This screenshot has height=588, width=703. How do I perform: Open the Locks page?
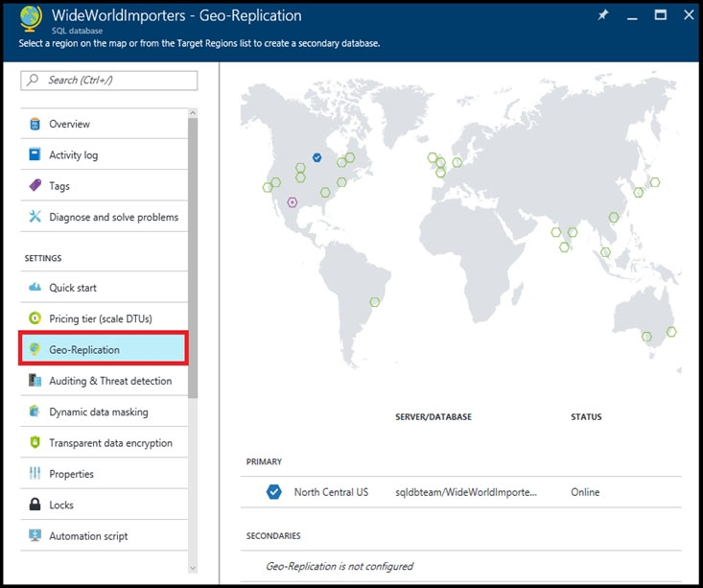pyautogui.click(x=104, y=505)
